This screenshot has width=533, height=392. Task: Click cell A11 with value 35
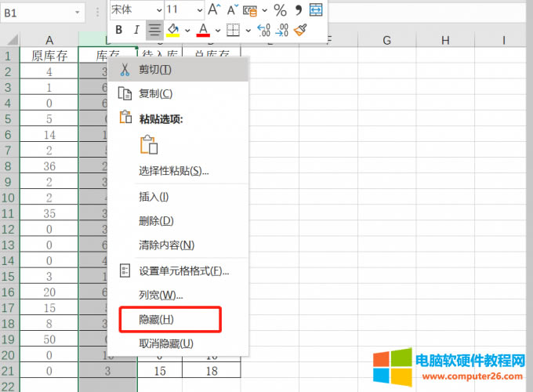(49, 213)
